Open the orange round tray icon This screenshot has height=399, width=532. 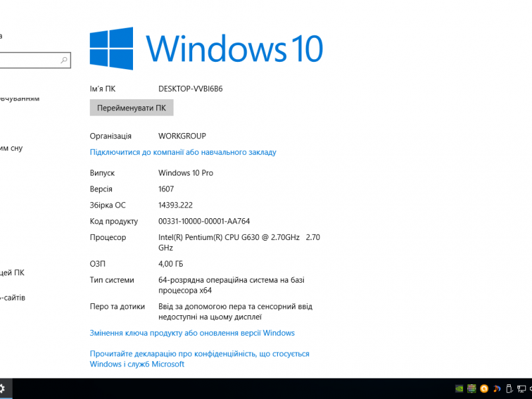[484, 388]
